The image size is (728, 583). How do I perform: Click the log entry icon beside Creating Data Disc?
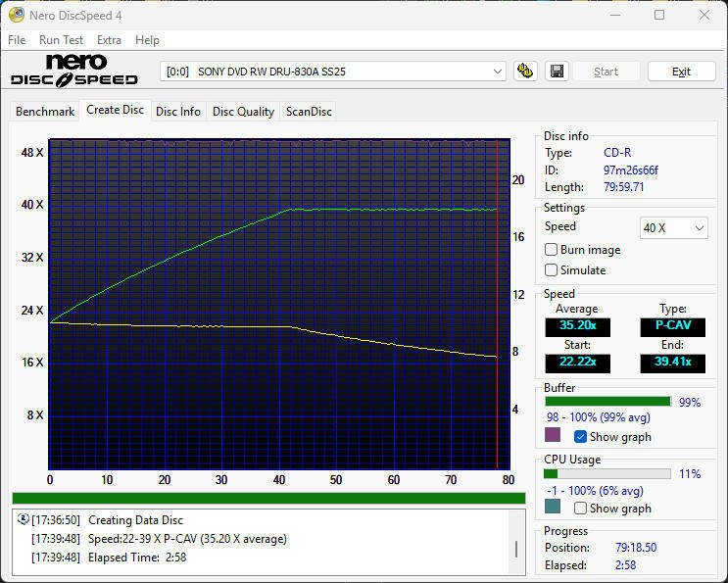[24, 520]
